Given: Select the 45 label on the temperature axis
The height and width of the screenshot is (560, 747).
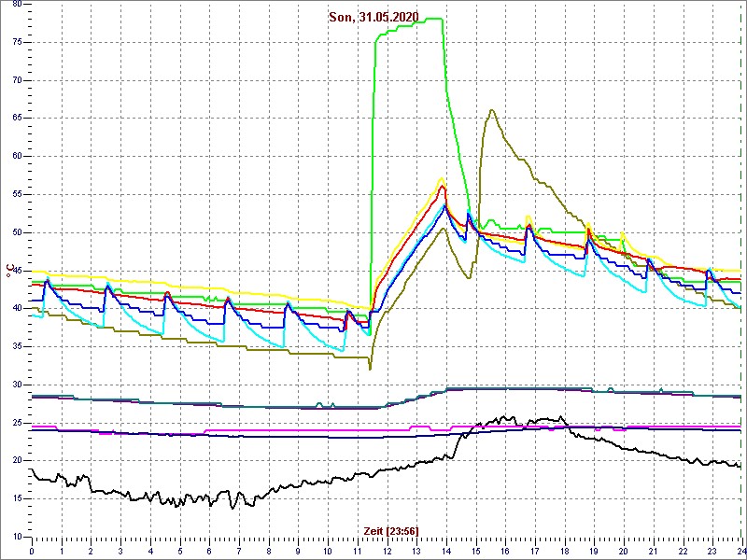Looking at the screenshot, I should click(x=17, y=271).
